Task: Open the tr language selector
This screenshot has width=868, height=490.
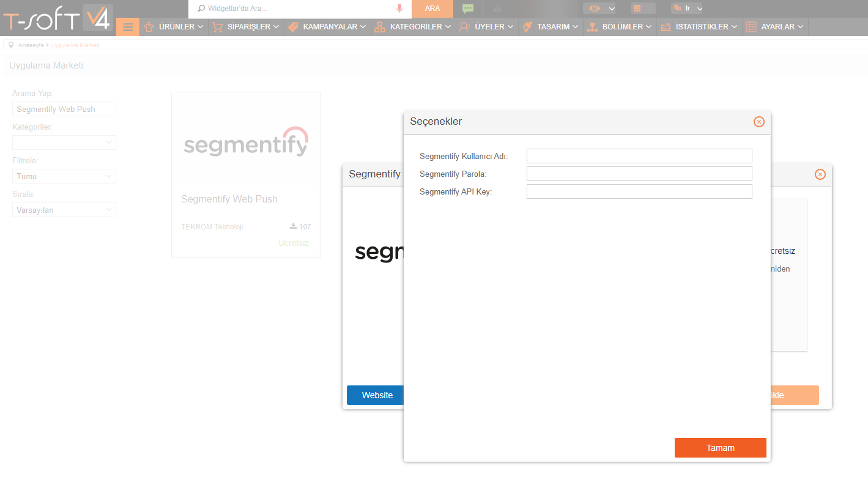Action: click(687, 9)
